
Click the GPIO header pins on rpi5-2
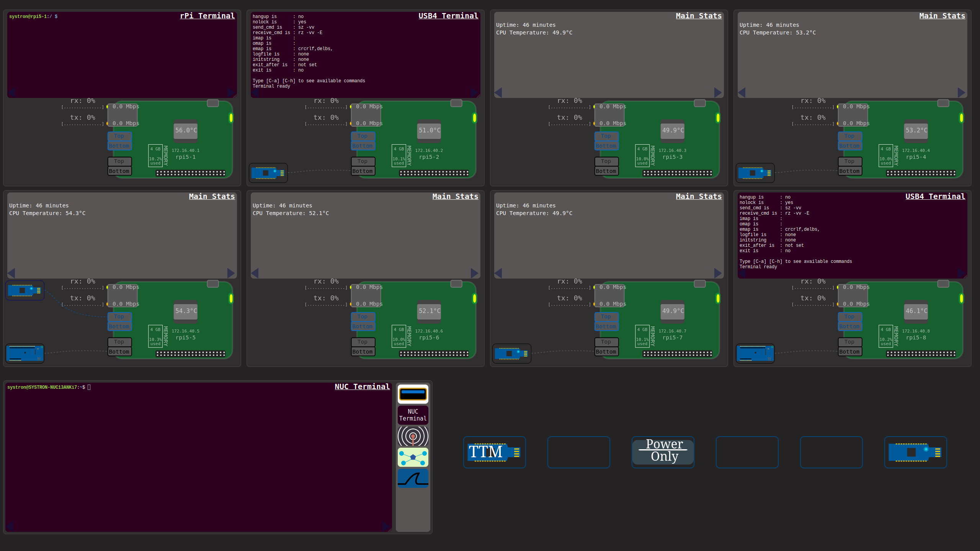point(434,173)
